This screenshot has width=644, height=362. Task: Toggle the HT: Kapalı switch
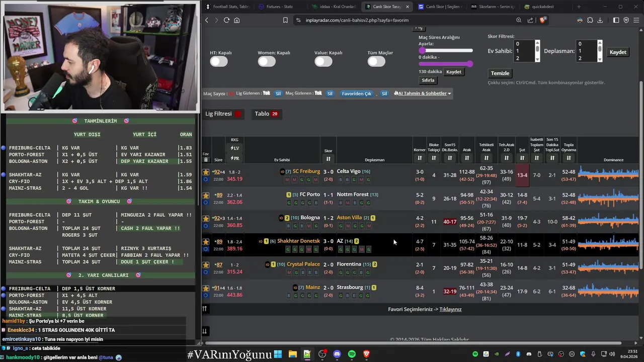tap(219, 61)
